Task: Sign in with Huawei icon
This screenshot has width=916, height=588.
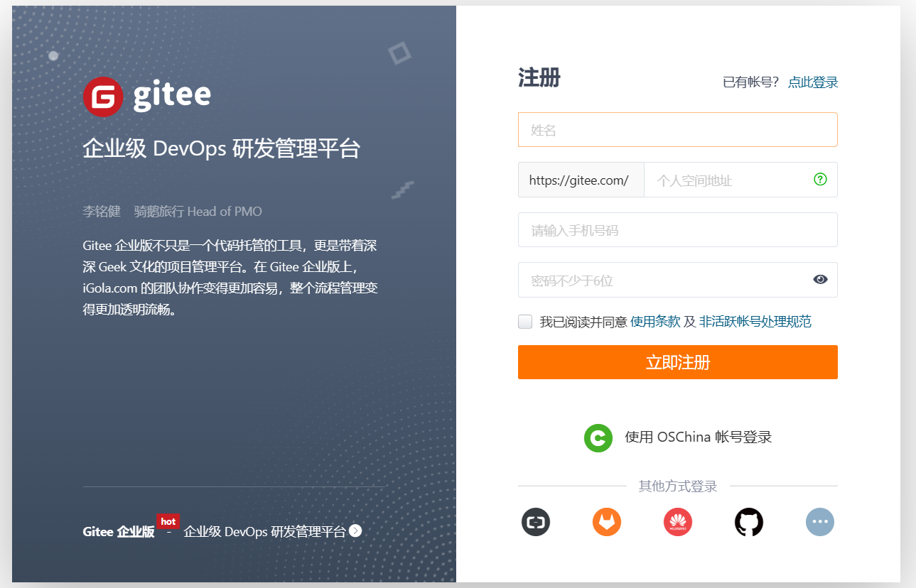Action: pyautogui.click(x=678, y=523)
